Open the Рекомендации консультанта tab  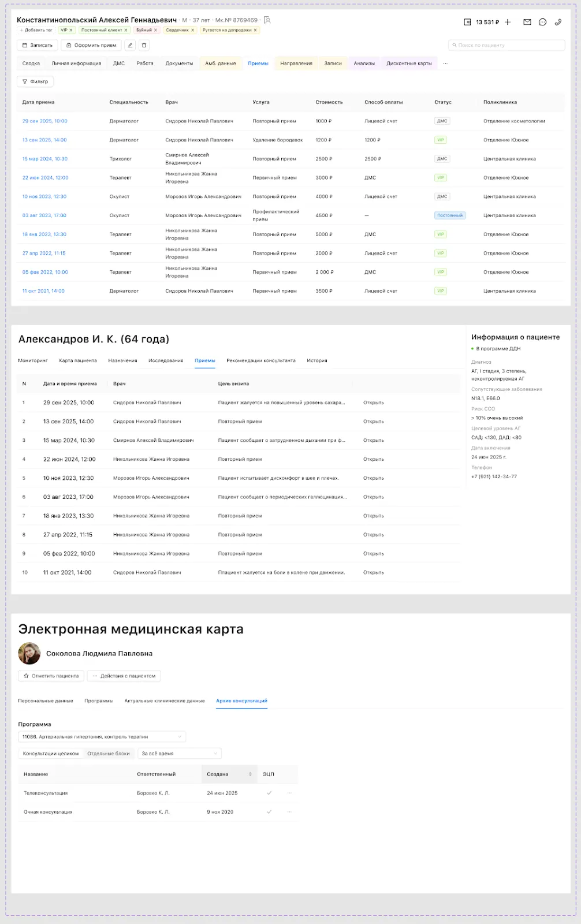click(x=260, y=360)
